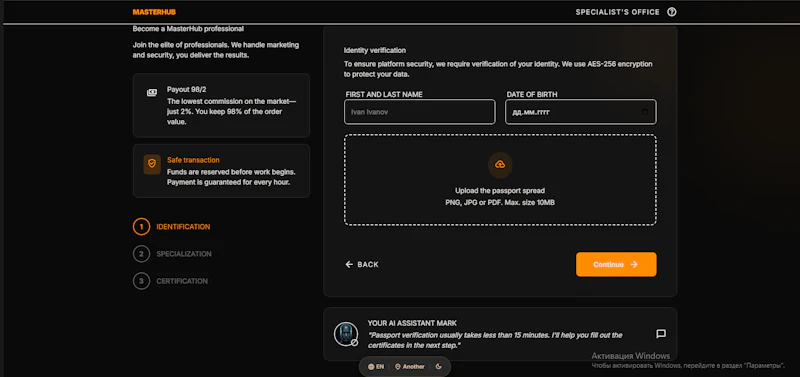Go to step 1 Identification
800x377 pixels.
tap(171, 227)
